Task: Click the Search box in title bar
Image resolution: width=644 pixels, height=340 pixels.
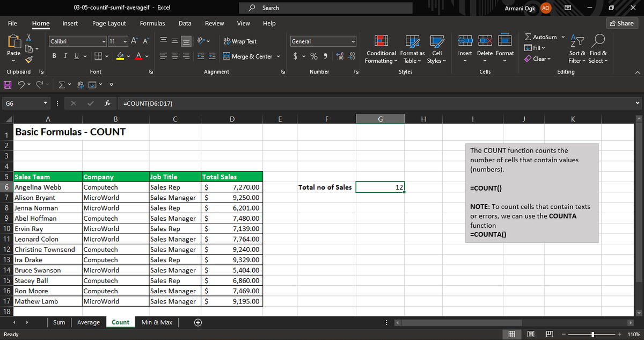Action: [x=325, y=8]
